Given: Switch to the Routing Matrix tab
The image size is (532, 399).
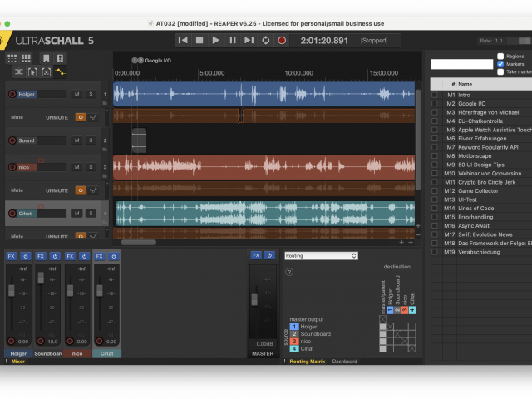Looking at the screenshot, I should (x=307, y=362).
